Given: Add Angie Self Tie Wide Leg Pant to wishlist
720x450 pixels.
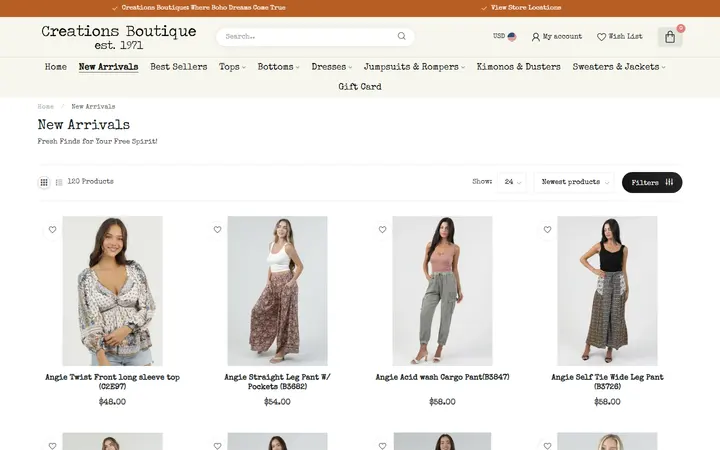Looking at the screenshot, I should tap(547, 230).
